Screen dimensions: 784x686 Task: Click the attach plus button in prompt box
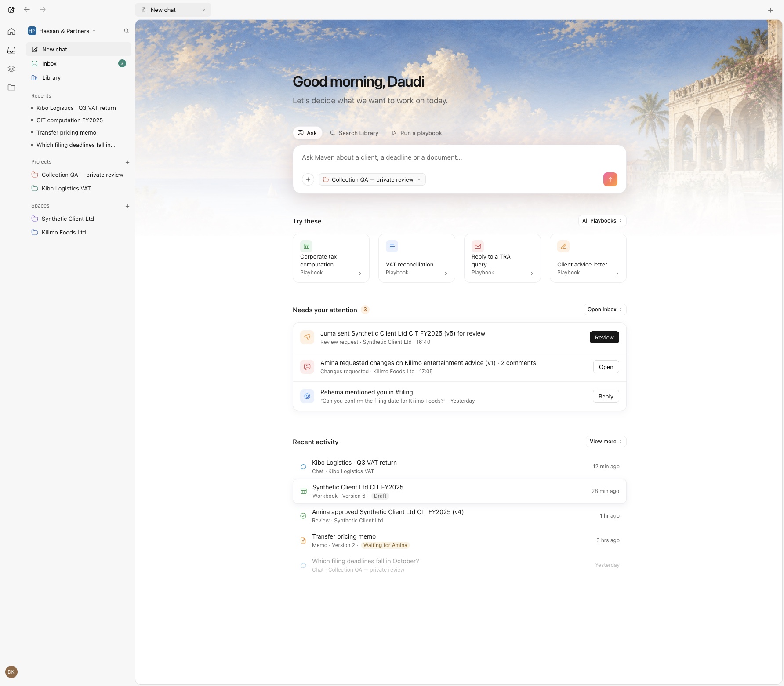point(308,179)
